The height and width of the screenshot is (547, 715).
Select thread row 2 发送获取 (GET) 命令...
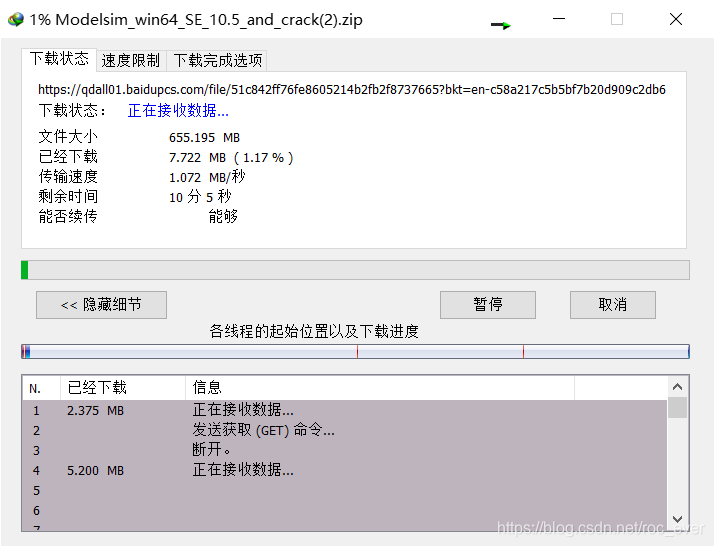pyautogui.click(x=345, y=430)
